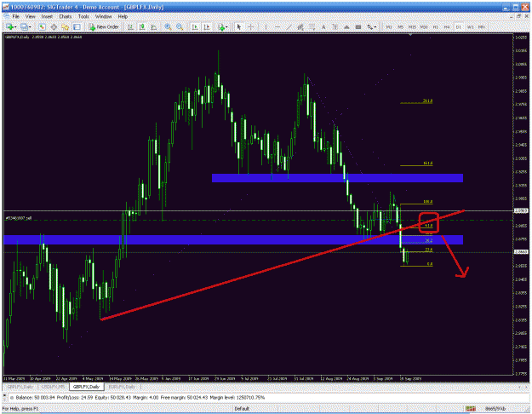Switch to the USDLFX,M5 chart tab

(53, 387)
